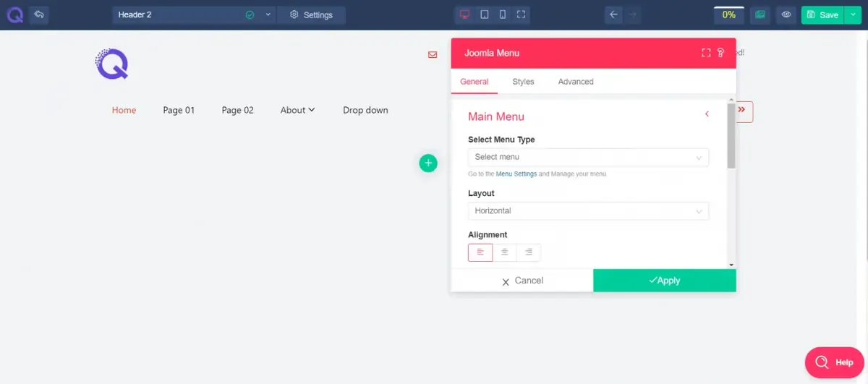The width and height of the screenshot is (868, 384).
Task: Switch to tablet device view
Action: 484,14
